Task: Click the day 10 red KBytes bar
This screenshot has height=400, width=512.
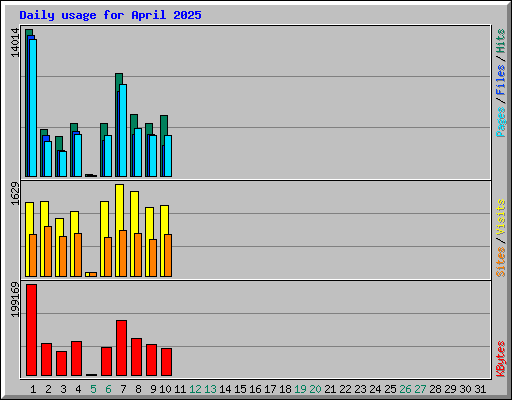Action: 167,362
